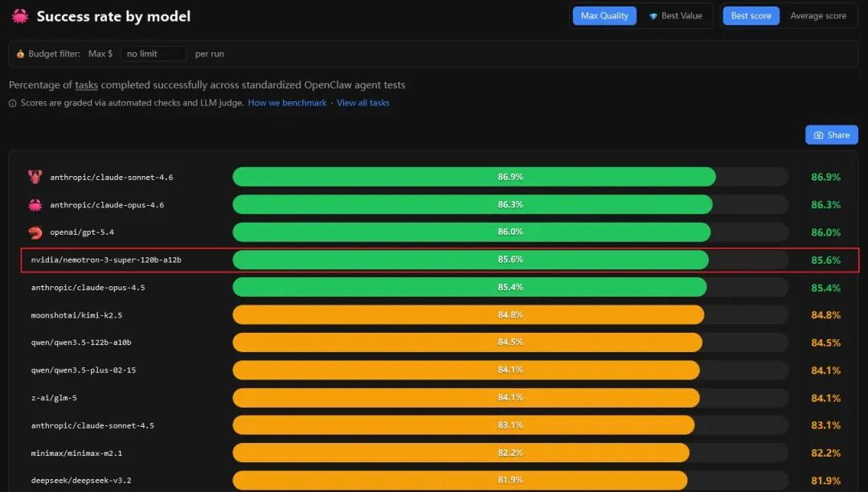Click the Share button
This screenshot has height=492, width=868.
tap(832, 135)
